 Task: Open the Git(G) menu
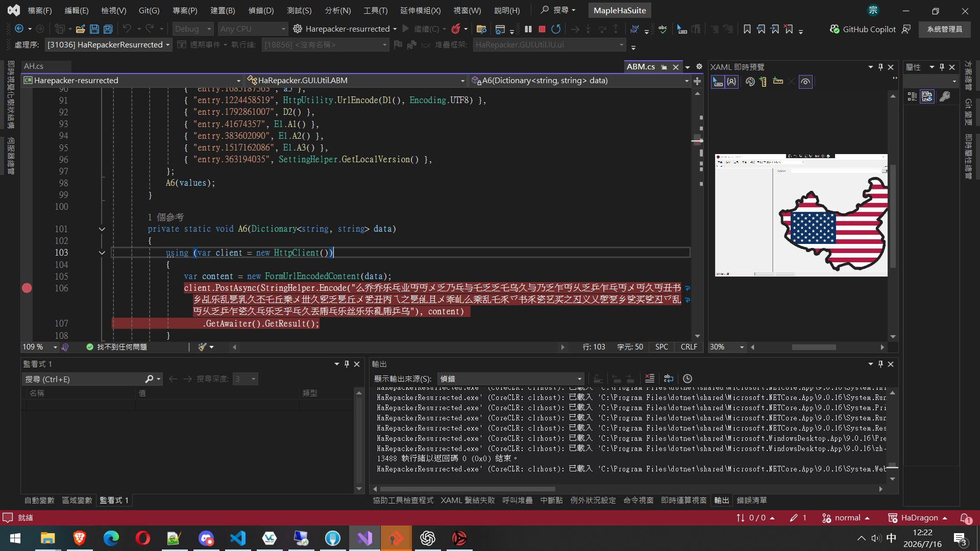click(x=149, y=10)
